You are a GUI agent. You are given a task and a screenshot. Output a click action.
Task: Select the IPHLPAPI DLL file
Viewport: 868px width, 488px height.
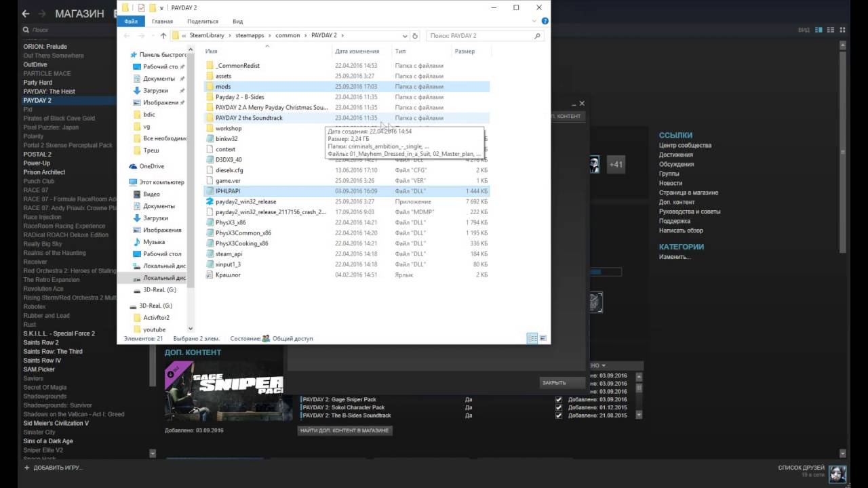coord(347,191)
